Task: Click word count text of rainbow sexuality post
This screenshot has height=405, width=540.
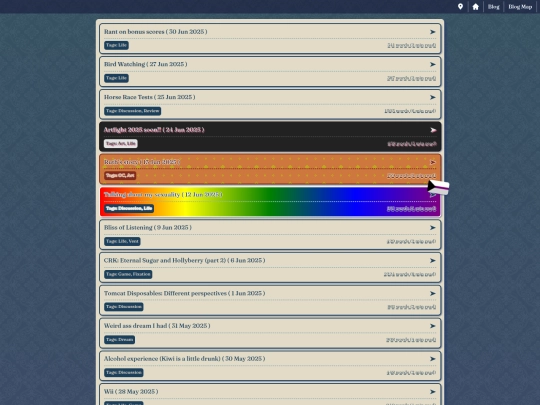Action: [x=412, y=209]
